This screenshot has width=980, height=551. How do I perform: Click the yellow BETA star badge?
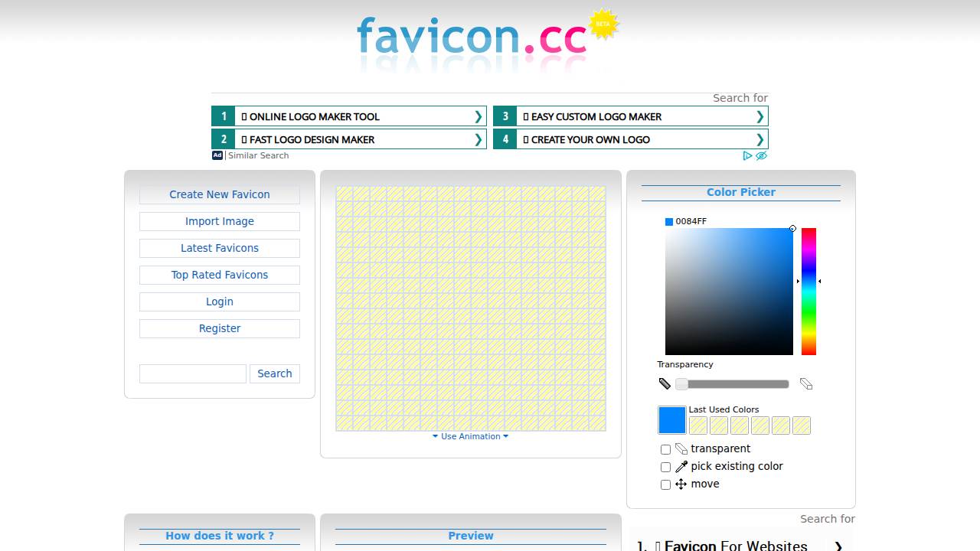603,24
